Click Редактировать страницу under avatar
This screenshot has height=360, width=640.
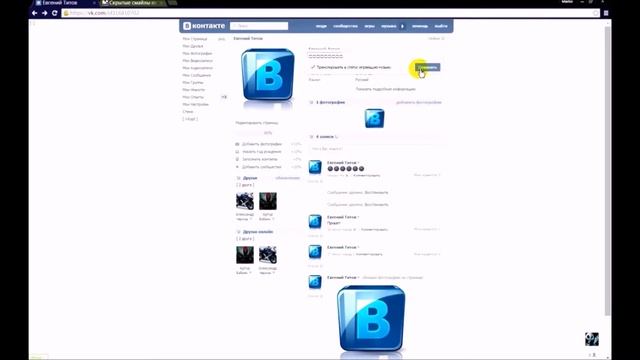pyautogui.click(x=257, y=123)
